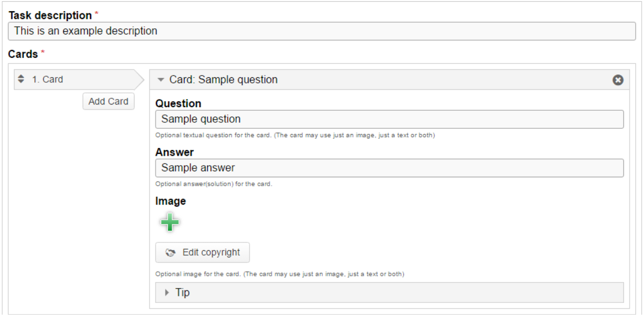Click the Answer field label
The width and height of the screenshot is (644, 318).
[x=174, y=152]
